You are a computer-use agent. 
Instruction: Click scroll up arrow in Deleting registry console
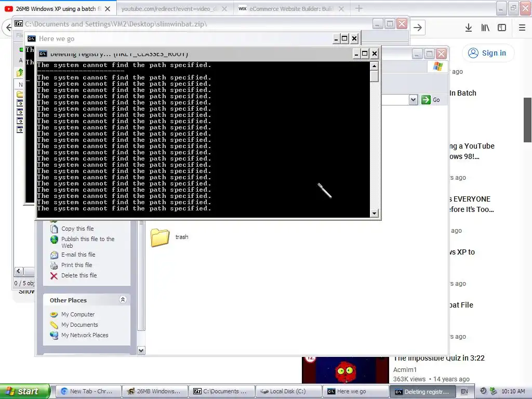tap(374, 66)
